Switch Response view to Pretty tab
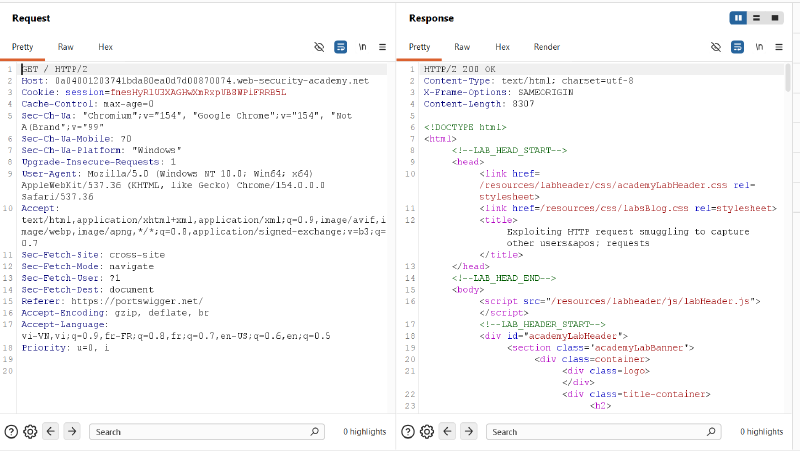 (419, 47)
